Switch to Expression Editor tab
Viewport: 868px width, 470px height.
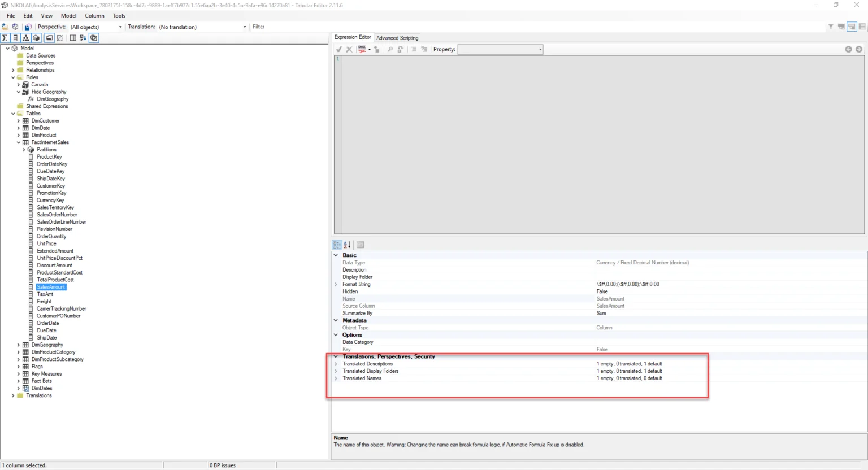coord(353,37)
